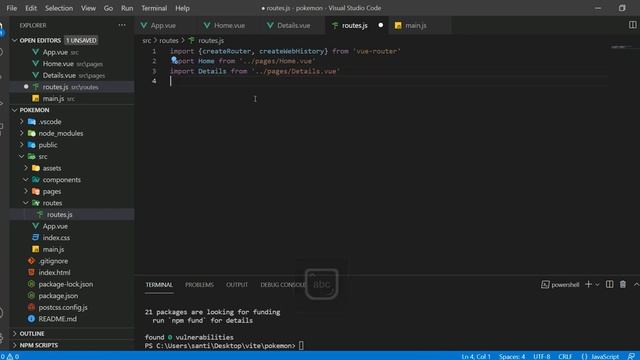This screenshot has height=360, width=640.
Task: Open the Help menu
Action: [x=182, y=8]
